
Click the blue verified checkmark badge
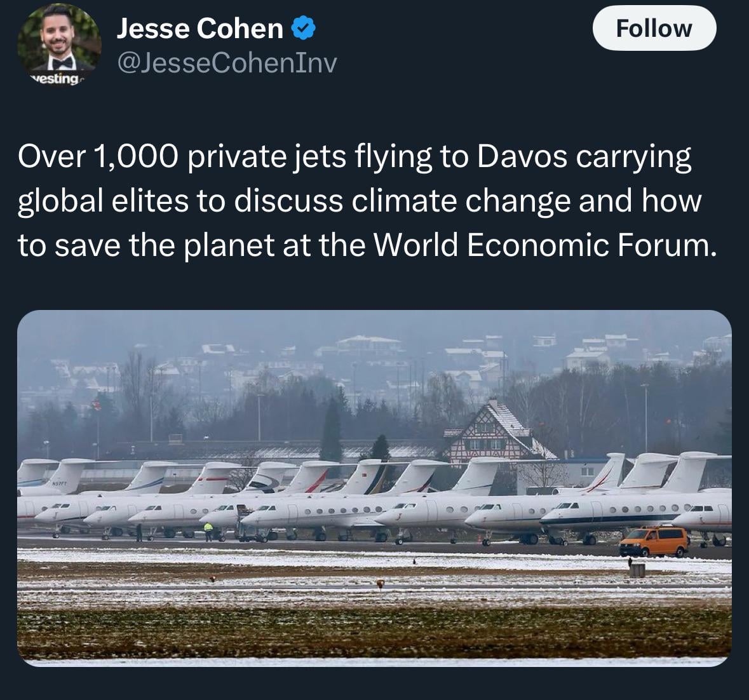click(x=303, y=28)
